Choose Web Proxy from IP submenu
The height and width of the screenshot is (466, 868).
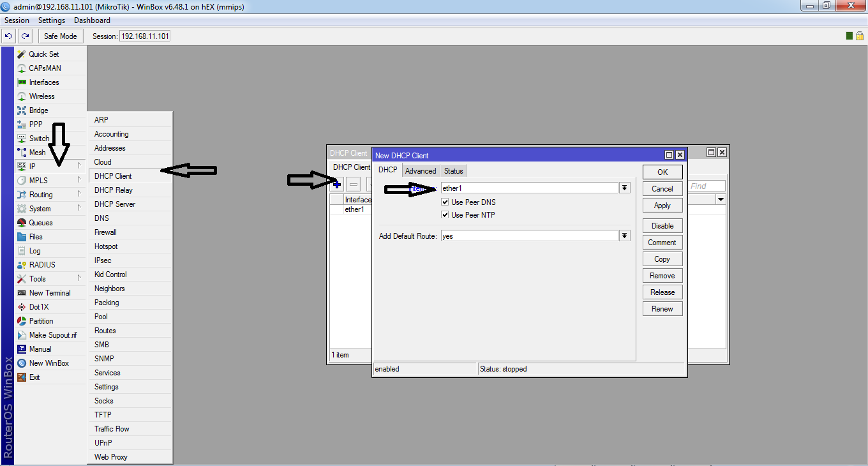pyautogui.click(x=130, y=457)
